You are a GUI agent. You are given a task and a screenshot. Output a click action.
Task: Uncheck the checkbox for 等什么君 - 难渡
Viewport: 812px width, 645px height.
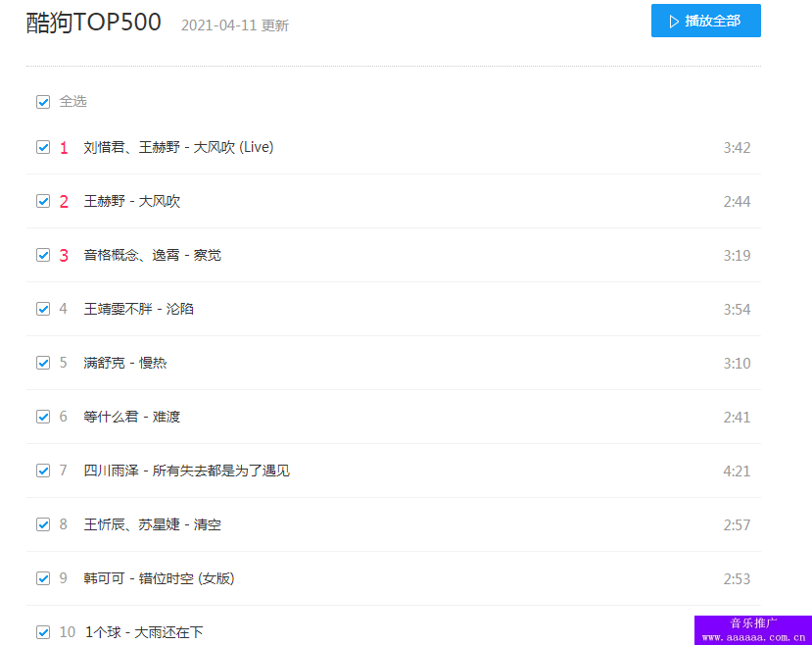coord(43,417)
